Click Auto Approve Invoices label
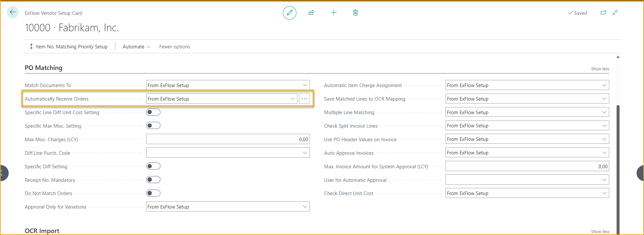This screenshot has width=644, height=235. click(x=349, y=153)
